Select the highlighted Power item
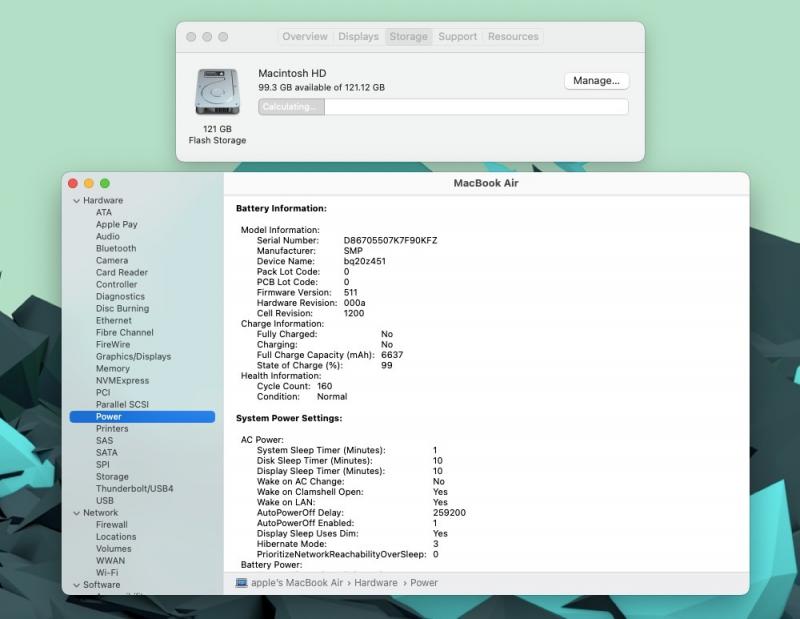This screenshot has height=619, width=800. [x=142, y=416]
